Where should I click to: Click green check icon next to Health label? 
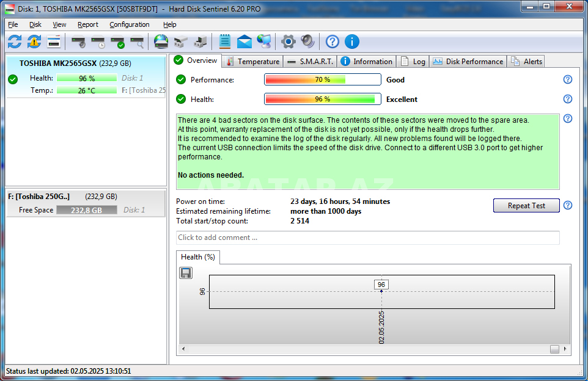(x=181, y=99)
